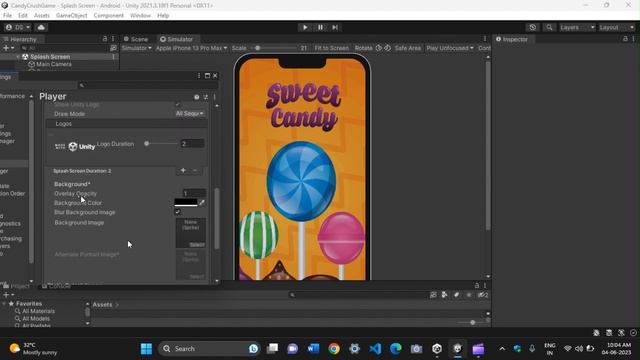Open the Window menu
The width and height of the screenshot is (640, 360).
[x=140, y=16]
